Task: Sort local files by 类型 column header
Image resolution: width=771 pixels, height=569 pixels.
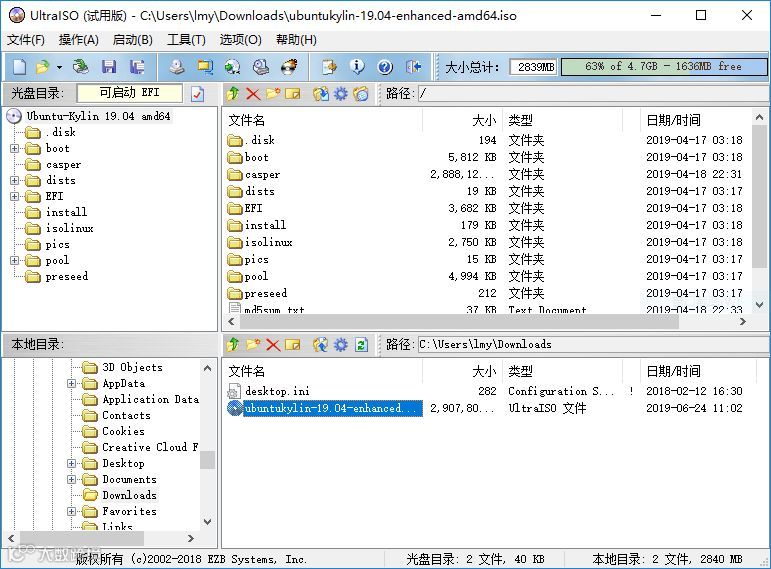Action: (563, 371)
